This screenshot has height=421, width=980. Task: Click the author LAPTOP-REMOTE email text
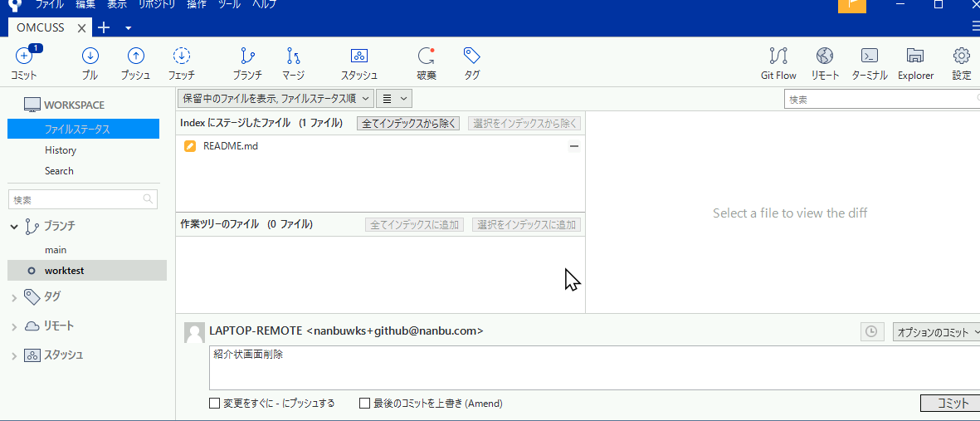[346, 330]
